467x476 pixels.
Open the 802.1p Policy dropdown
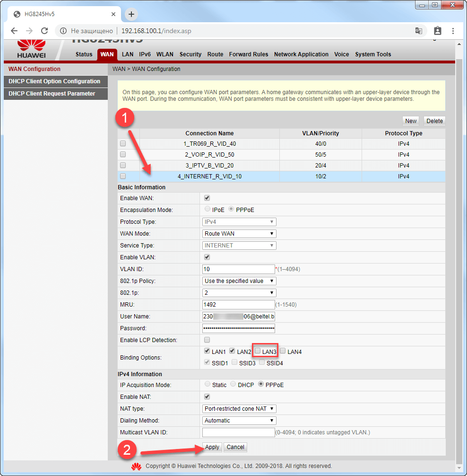[239, 281]
